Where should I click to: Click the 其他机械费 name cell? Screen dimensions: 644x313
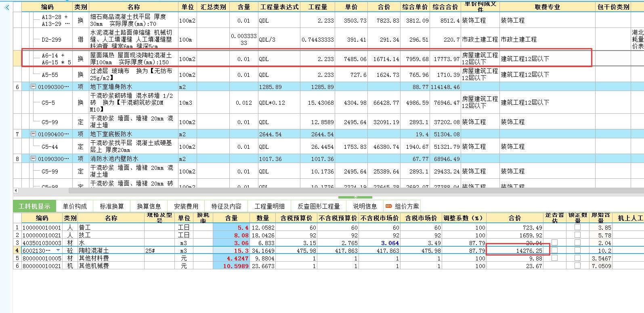coord(111,266)
